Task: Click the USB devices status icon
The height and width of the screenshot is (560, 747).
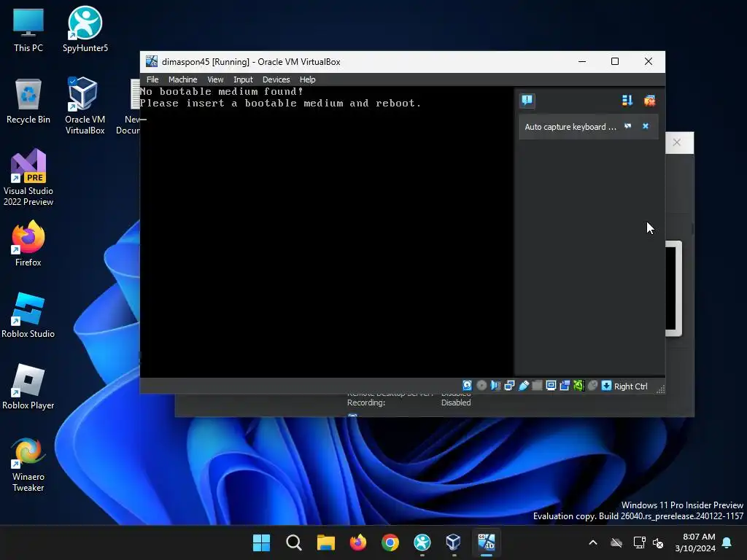Action: click(x=523, y=385)
